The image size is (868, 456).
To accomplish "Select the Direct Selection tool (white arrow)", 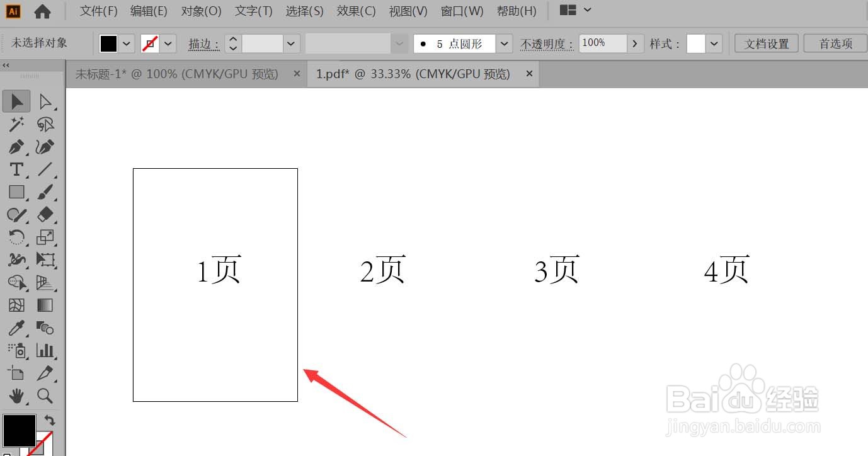I will point(45,101).
